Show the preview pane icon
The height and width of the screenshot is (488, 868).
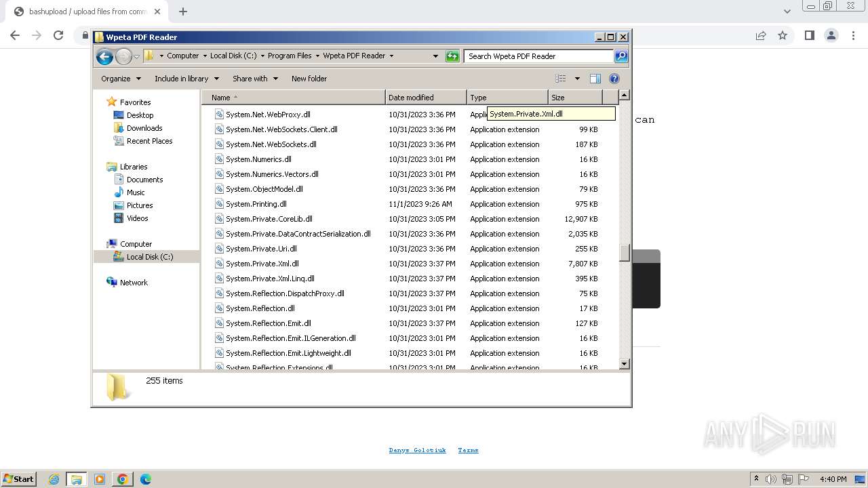(x=595, y=79)
